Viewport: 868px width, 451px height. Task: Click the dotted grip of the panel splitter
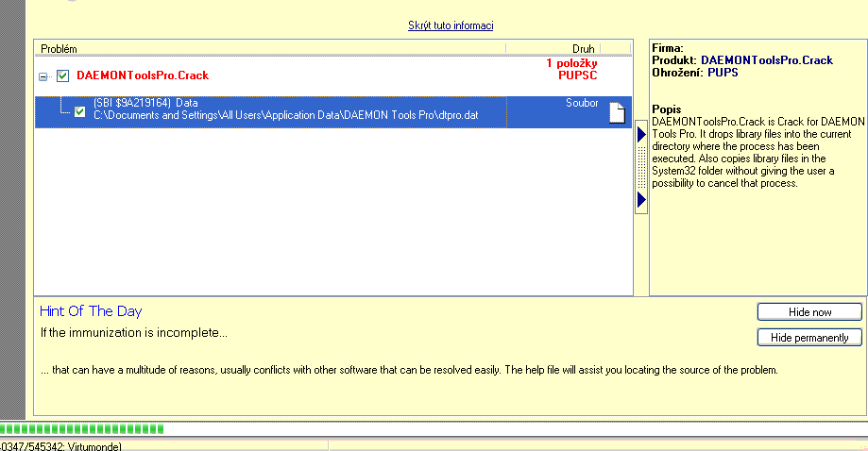click(x=641, y=167)
